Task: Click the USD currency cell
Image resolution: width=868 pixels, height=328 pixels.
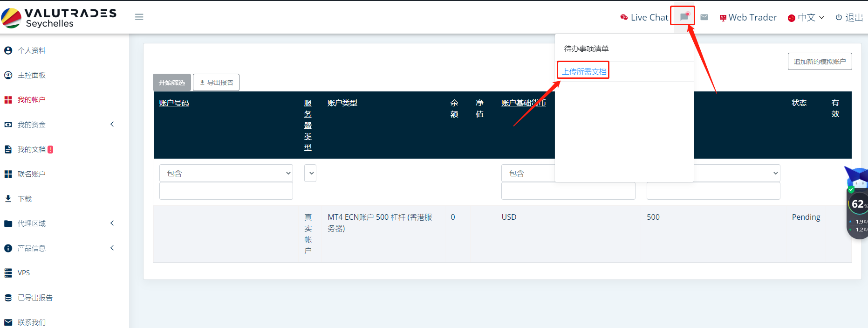Action: (509, 217)
